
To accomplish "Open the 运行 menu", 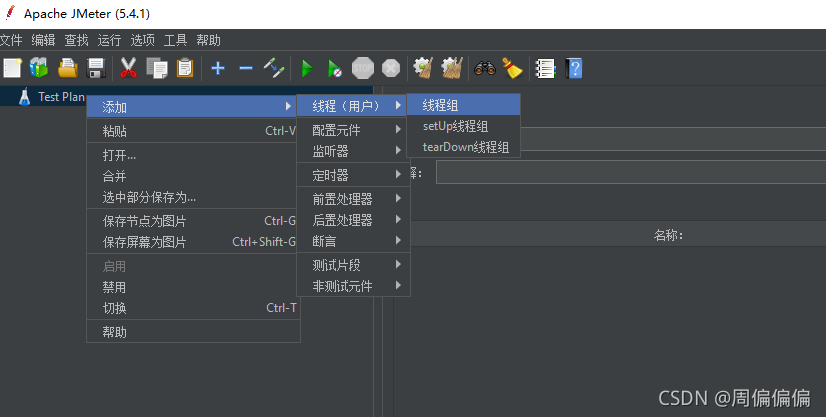I will pyautogui.click(x=109, y=40).
